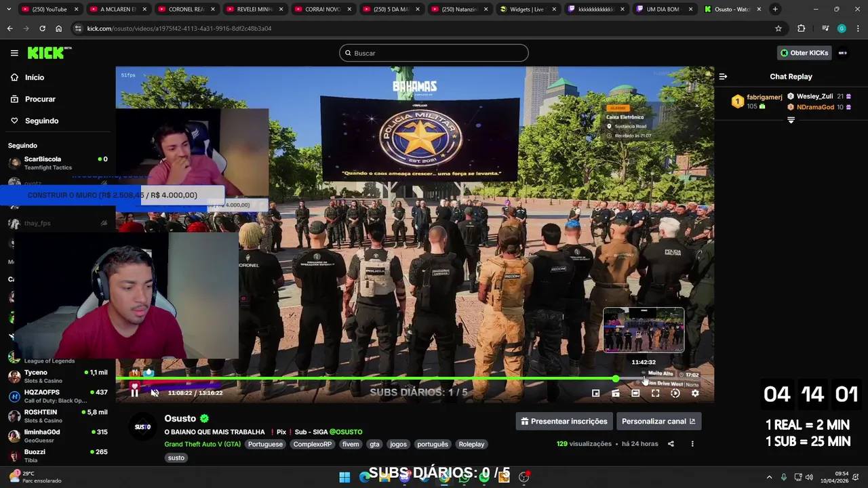Click the KICK logo
The width and height of the screenshot is (868, 488).
[49, 53]
